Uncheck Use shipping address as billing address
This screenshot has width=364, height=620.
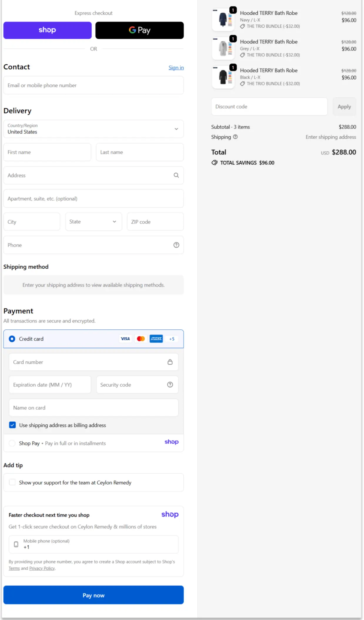coord(12,425)
